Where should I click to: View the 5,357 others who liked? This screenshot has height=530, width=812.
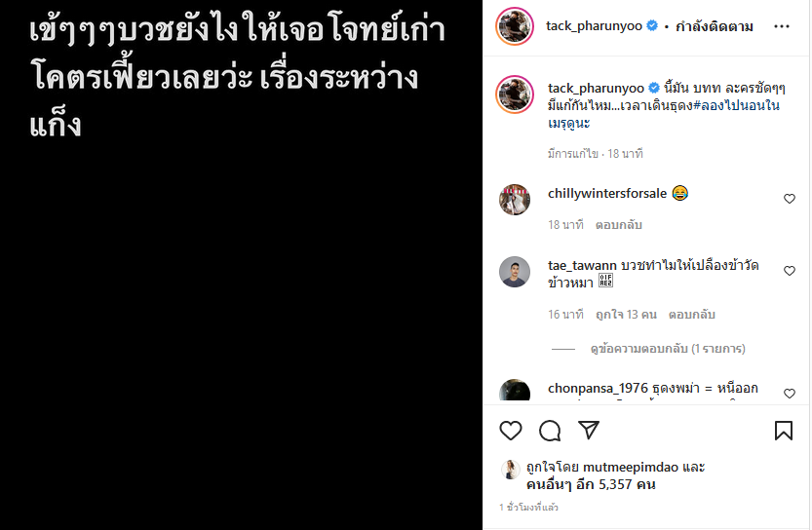(x=591, y=485)
